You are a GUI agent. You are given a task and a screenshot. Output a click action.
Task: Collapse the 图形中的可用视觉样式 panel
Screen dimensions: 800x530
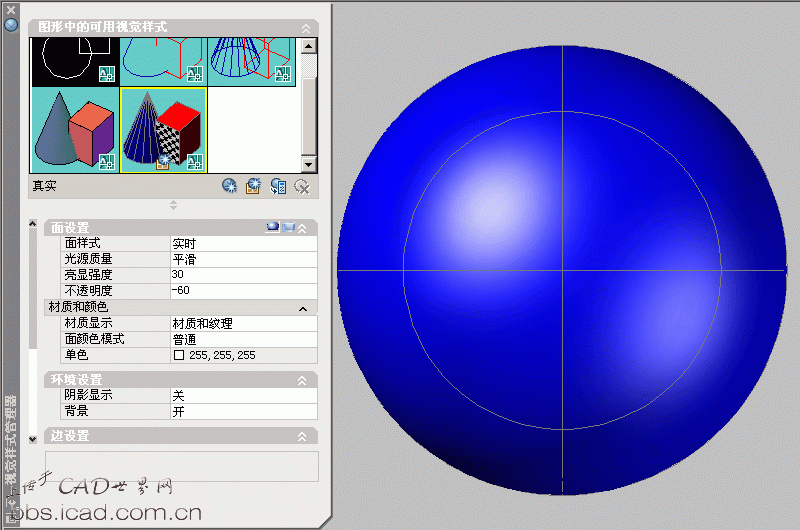[305, 27]
